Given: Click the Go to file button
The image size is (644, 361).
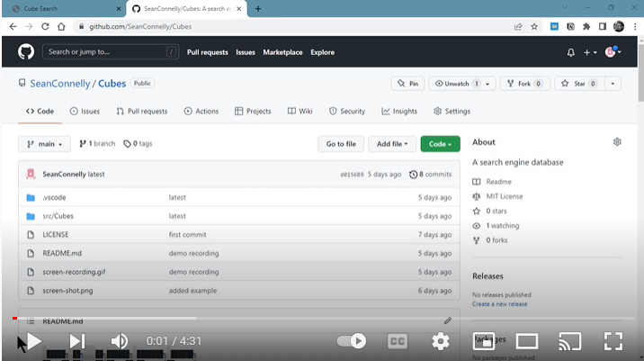Looking at the screenshot, I should (341, 144).
